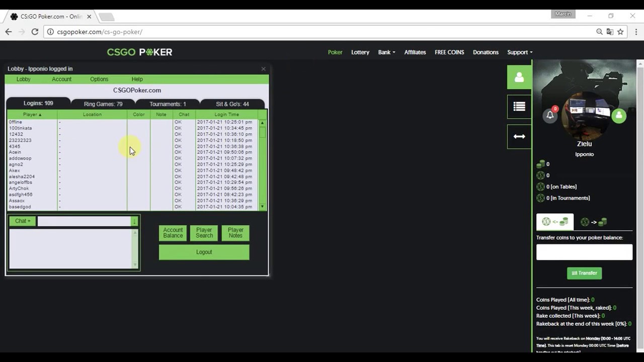The image size is (644, 362).
Task: Open the Account menu
Action: (x=61, y=79)
